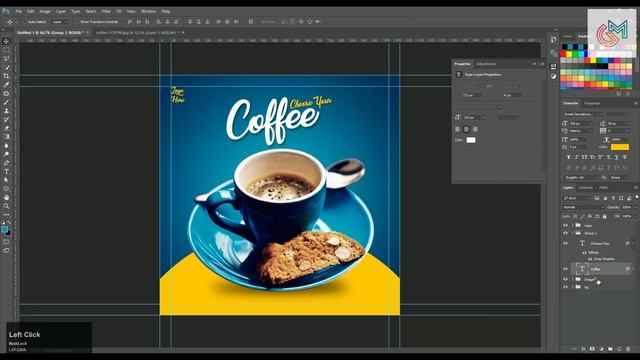Expand the Image group

coord(573,280)
